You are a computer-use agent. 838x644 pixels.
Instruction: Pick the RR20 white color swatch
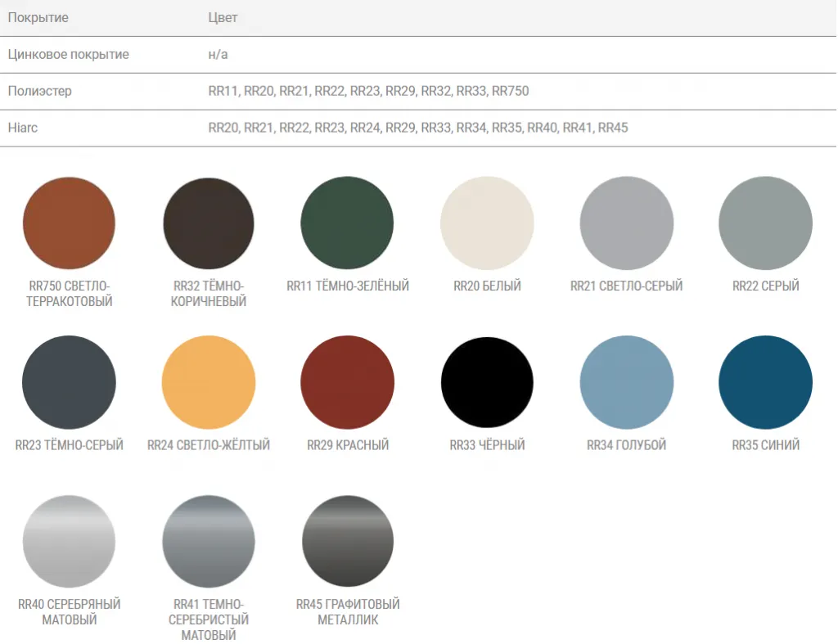pyautogui.click(x=487, y=223)
